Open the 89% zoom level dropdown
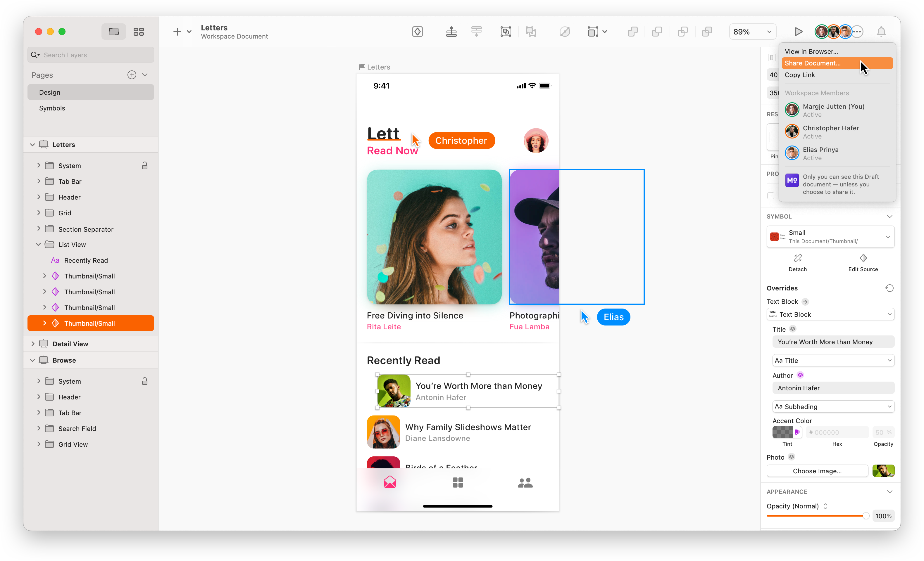This screenshot has width=924, height=561. click(752, 32)
